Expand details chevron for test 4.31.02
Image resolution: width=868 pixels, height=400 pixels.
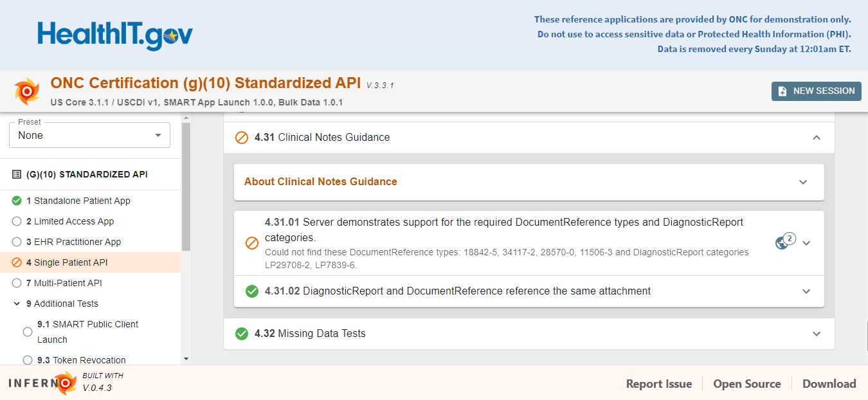(x=806, y=291)
